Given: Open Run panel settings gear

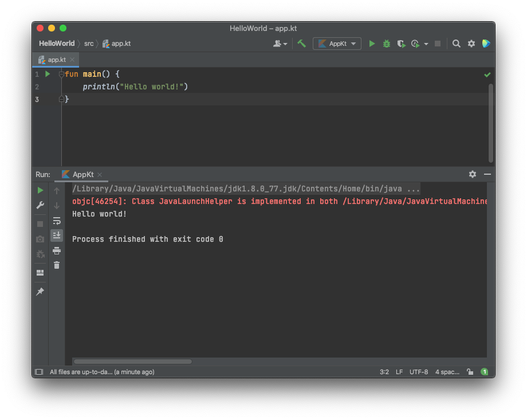Looking at the screenshot, I should pos(472,174).
